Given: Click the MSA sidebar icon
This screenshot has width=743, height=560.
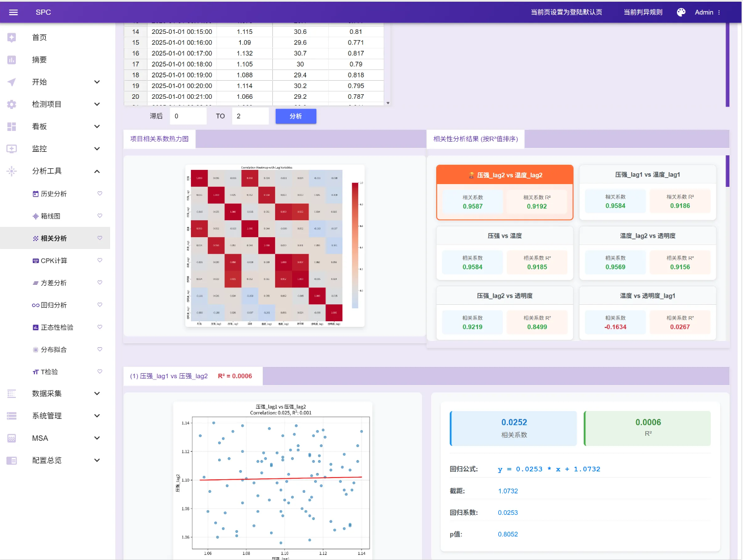Looking at the screenshot, I should pyautogui.click(x=11, y=438).
